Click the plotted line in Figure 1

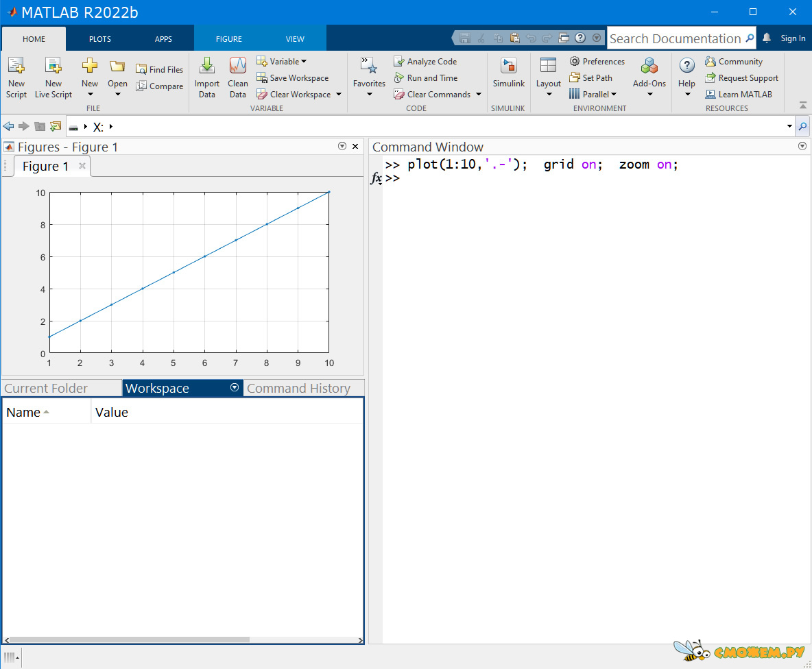(x=189, y=265)
